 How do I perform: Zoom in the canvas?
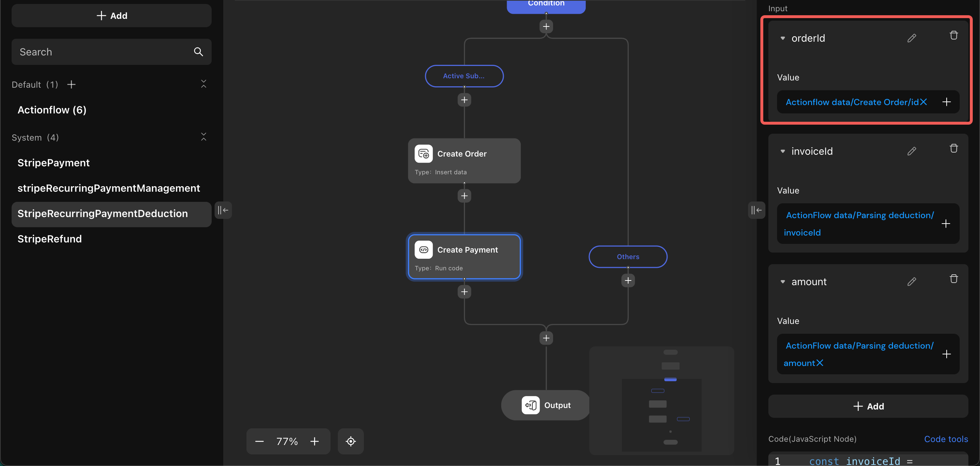click(x=314, y=441)
